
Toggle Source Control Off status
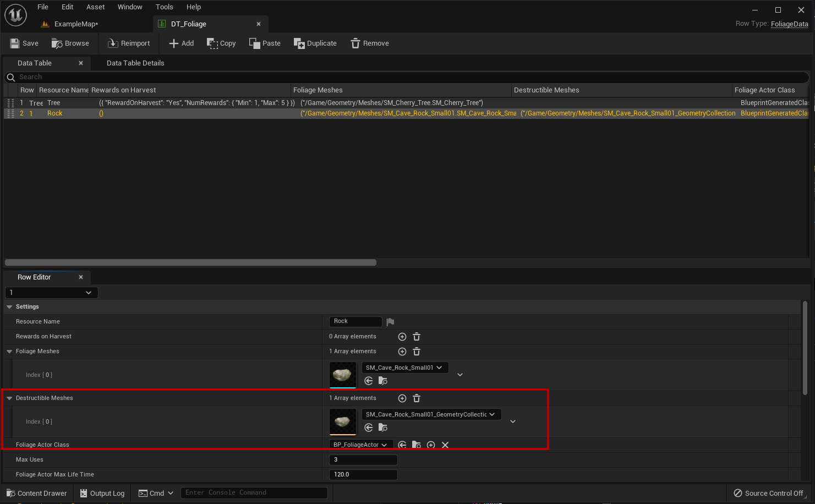coord(768,493)
